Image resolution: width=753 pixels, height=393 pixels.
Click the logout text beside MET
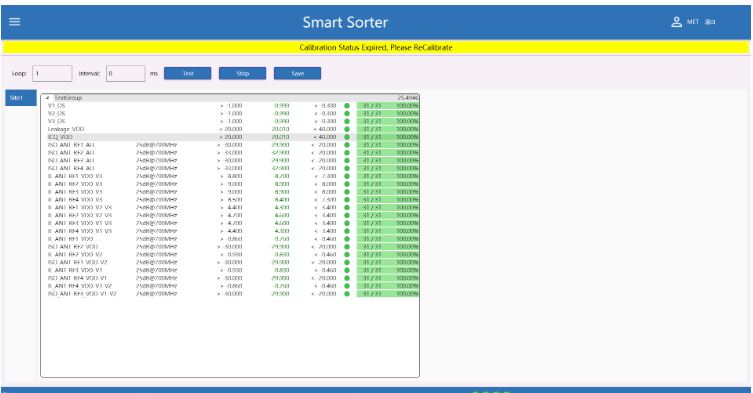point(710,22)
